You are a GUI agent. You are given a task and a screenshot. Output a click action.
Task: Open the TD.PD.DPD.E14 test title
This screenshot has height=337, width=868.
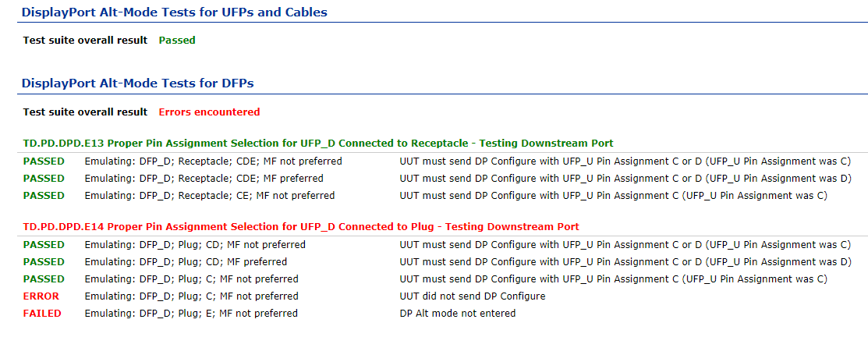tap(301, 227)
